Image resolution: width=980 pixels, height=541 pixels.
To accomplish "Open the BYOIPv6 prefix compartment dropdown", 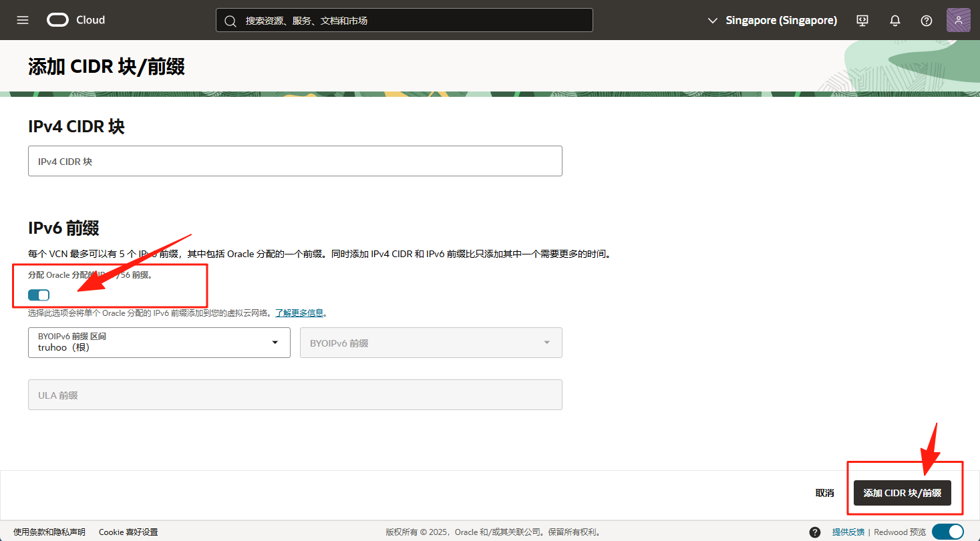I will tap(159, 343).
